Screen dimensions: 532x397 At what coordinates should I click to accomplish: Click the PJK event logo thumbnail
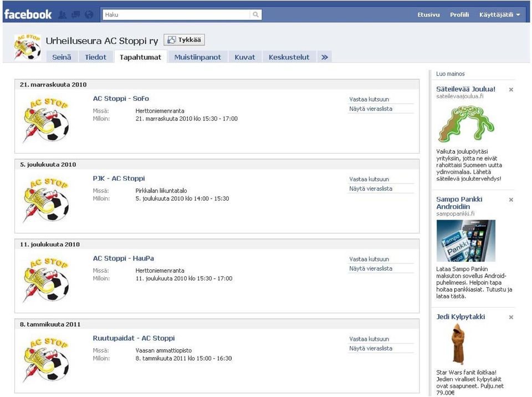point(46,200)
